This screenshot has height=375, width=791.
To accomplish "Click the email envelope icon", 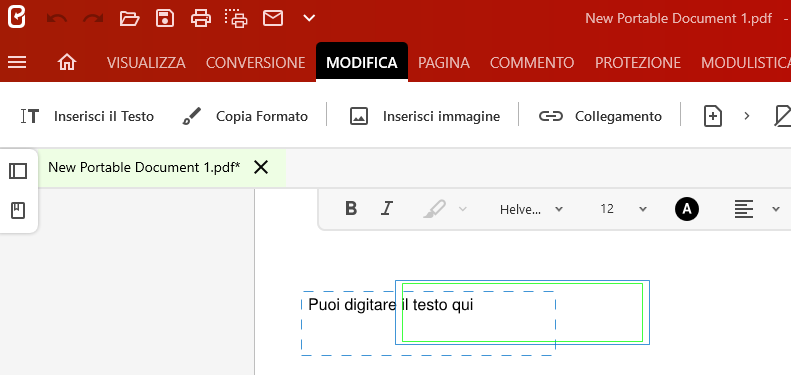I will pos(273,19).
